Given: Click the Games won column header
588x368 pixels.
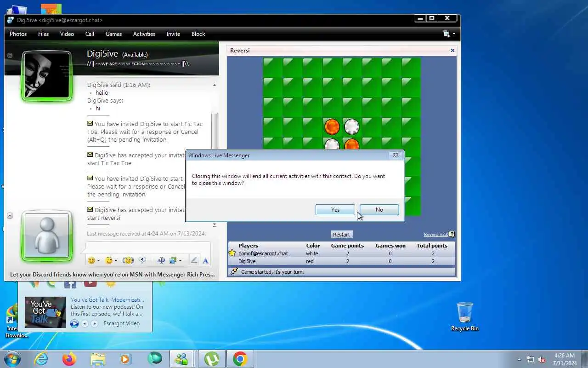Looking at the screenshot, I should (x=390, y=246).
